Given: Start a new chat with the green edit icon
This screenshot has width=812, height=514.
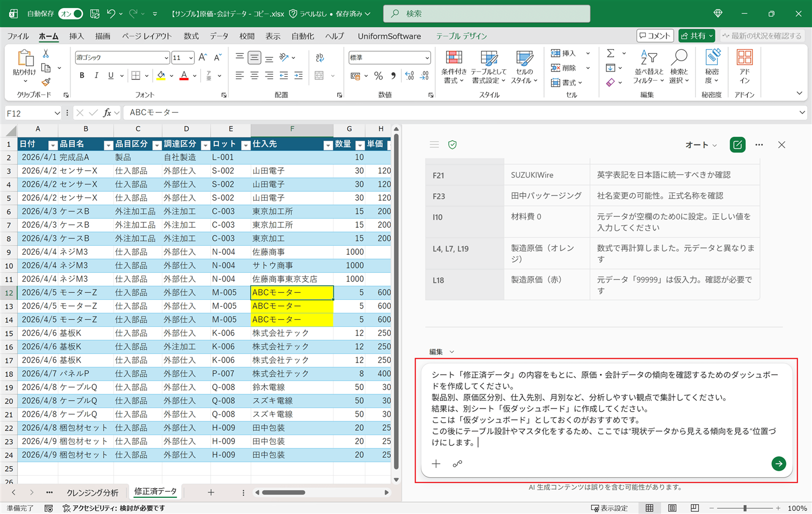Looking at the screenshot, I should coord(737,145).
